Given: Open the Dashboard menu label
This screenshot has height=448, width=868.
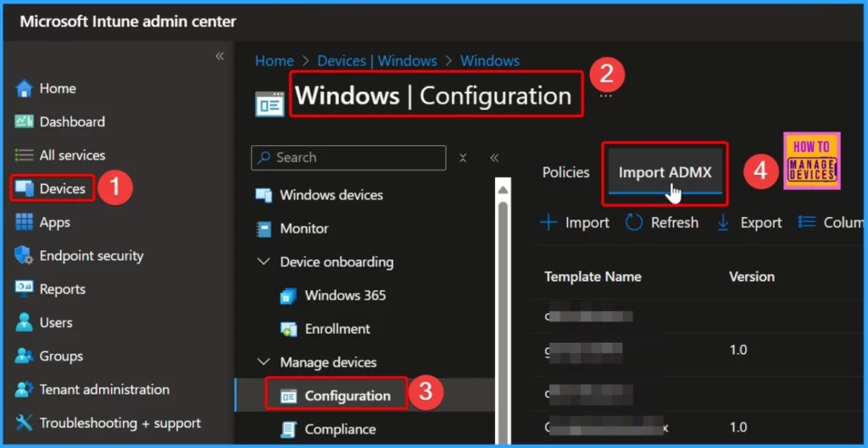Looking at the screenshot, I should [x=72, y=121].
